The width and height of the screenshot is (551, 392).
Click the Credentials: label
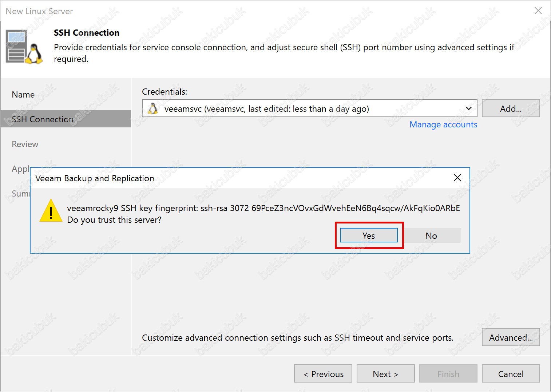click(164, 92)
